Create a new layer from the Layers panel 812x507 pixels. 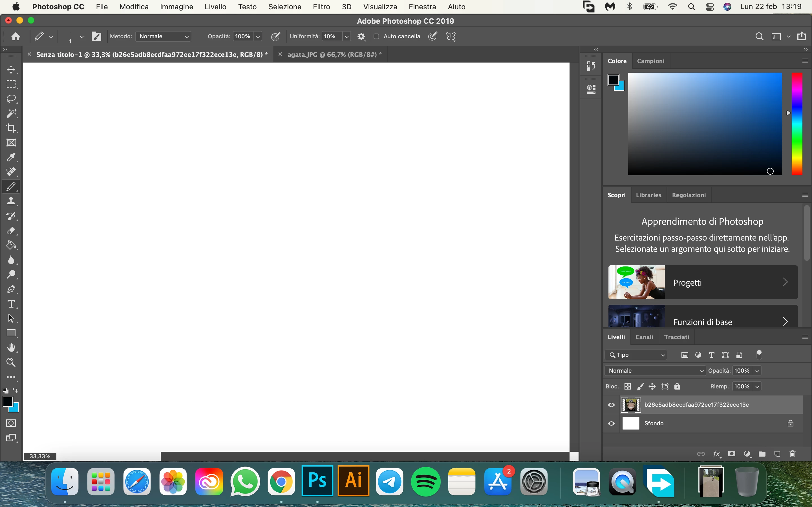point(777,454)
